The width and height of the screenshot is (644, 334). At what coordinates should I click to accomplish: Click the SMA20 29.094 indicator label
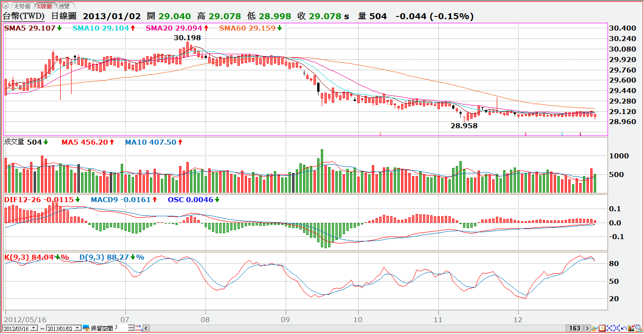(177, 28)
